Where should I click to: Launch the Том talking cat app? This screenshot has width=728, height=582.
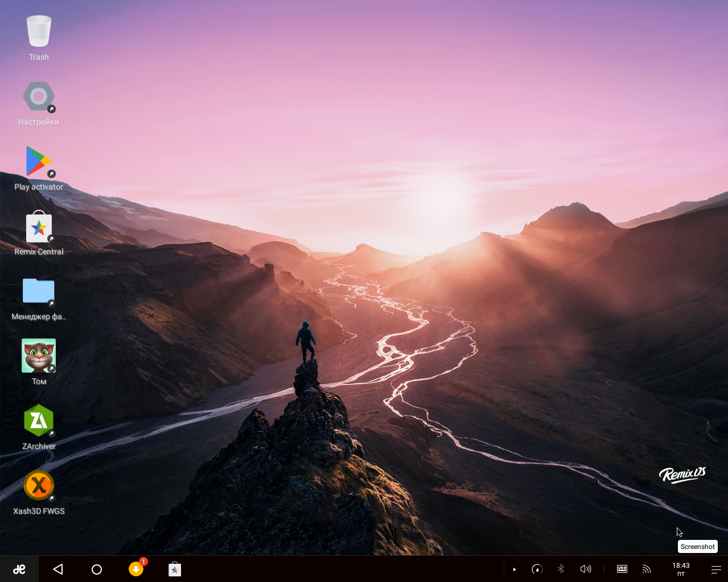(x=39, y=356)
